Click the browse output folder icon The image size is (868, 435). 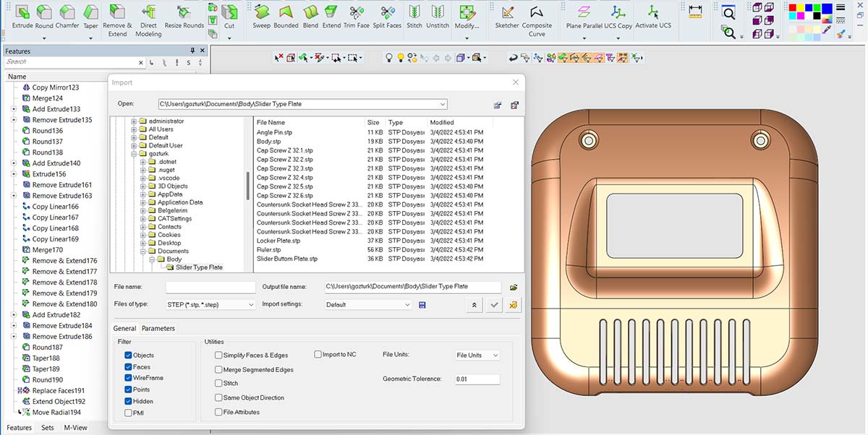(514, 288)
